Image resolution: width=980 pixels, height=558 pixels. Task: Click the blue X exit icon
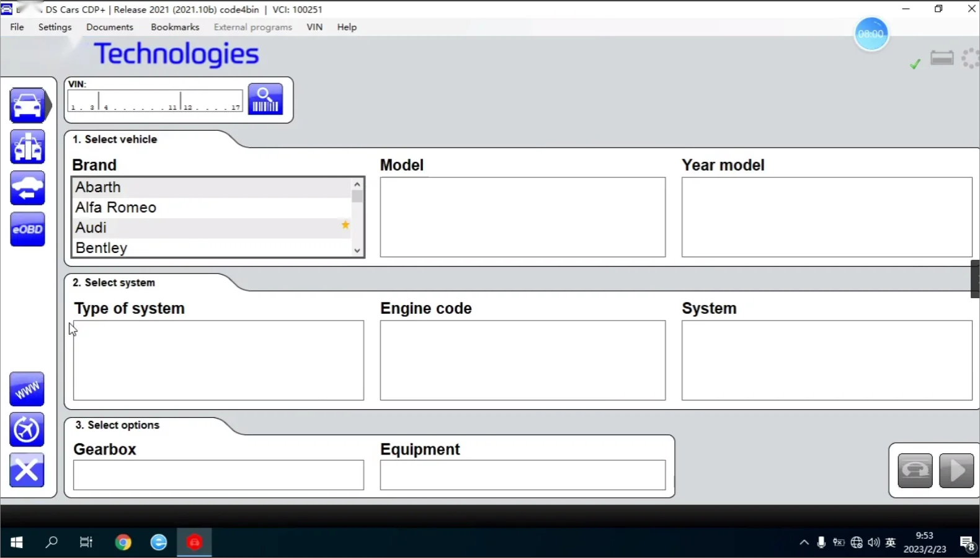pos(27,470)
